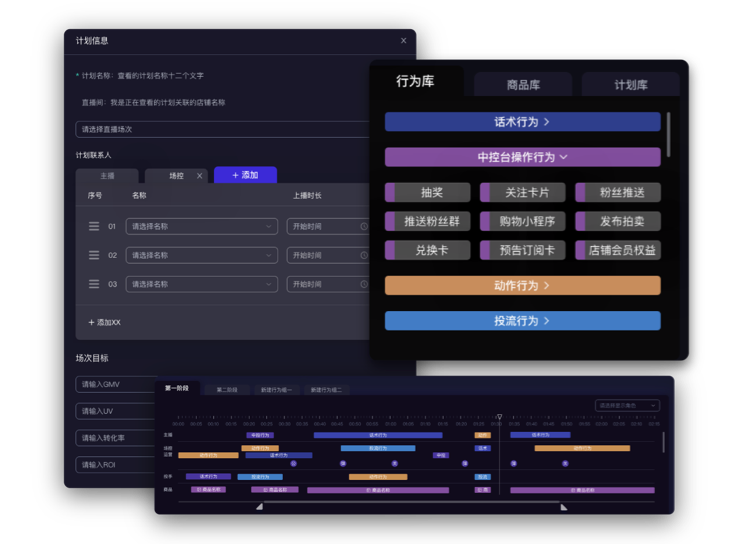Collapse the 中控台操作行为 category
This screenshot has height=546, width=752.
coord(522,157)
